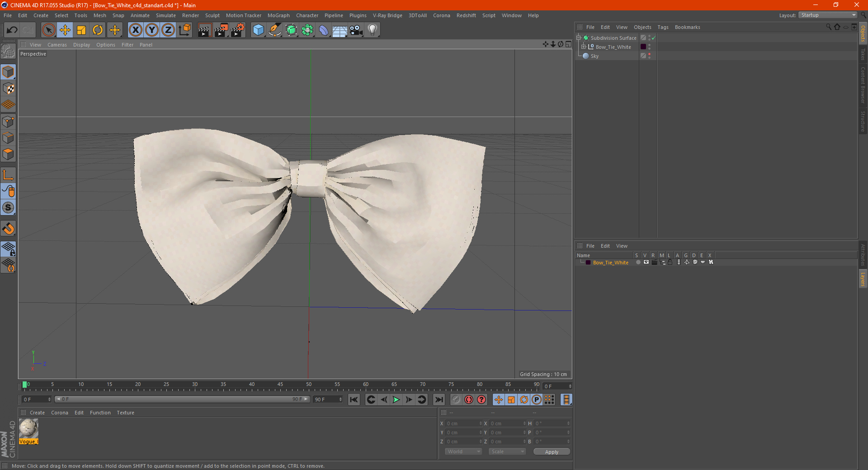Open the Layout Startup dropdown
Image resolution: width=868 pixels, height=470 pixels.
(828, 15)
